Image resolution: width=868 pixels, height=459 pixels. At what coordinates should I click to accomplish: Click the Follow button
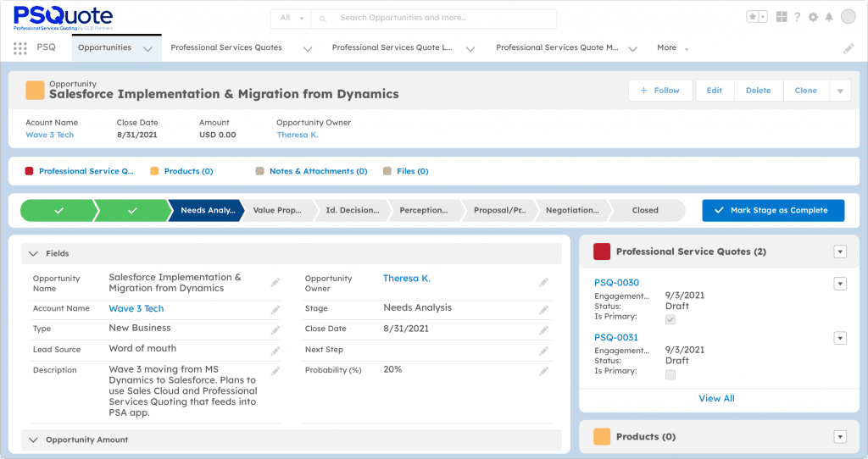(660, 91)
